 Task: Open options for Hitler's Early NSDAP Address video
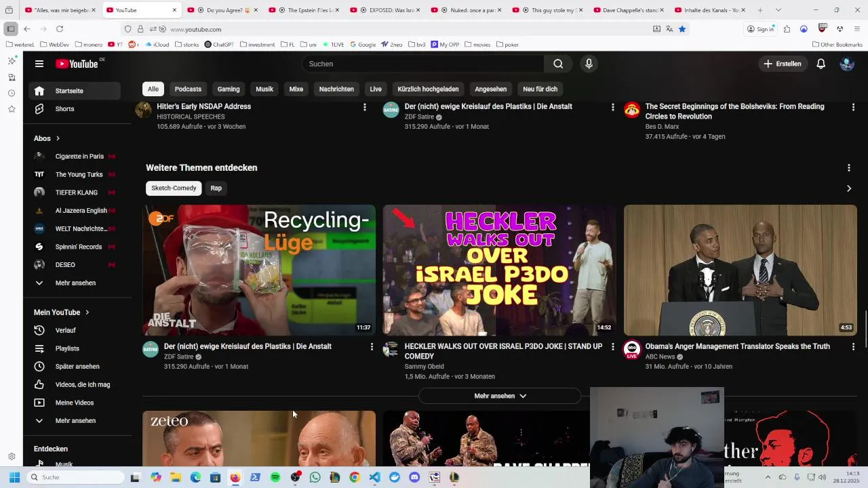pos(365,107)
